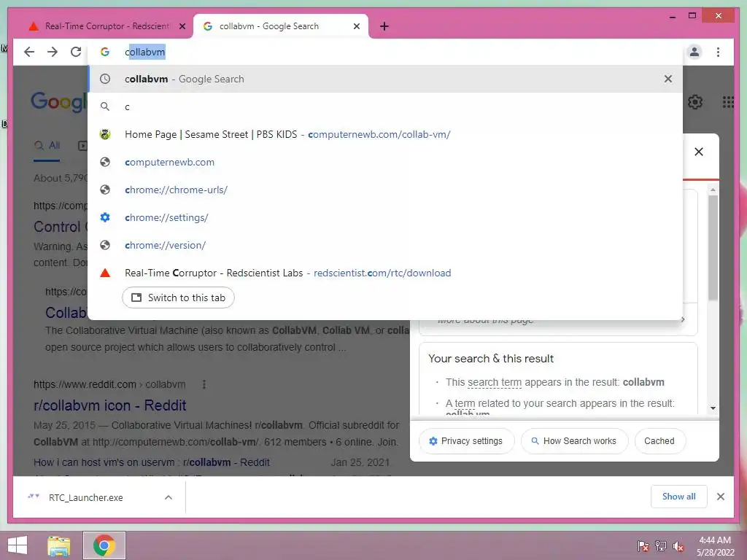Open the Cached version button
This screenshot has height=560, width=747.
click(659, 441)
